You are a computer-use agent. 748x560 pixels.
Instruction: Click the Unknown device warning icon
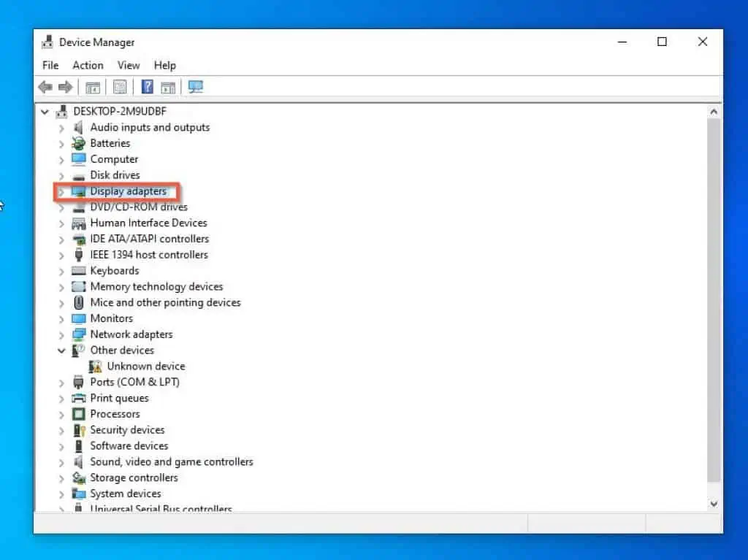96,367
